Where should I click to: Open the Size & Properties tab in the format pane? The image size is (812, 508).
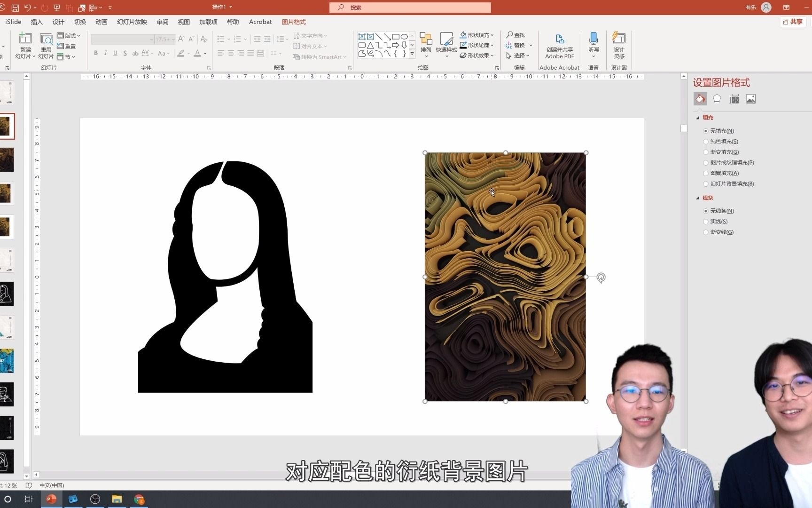point(734,99)
